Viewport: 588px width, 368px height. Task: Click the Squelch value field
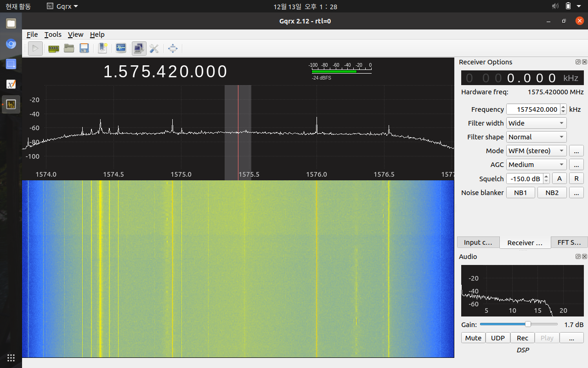pos(524,179)
